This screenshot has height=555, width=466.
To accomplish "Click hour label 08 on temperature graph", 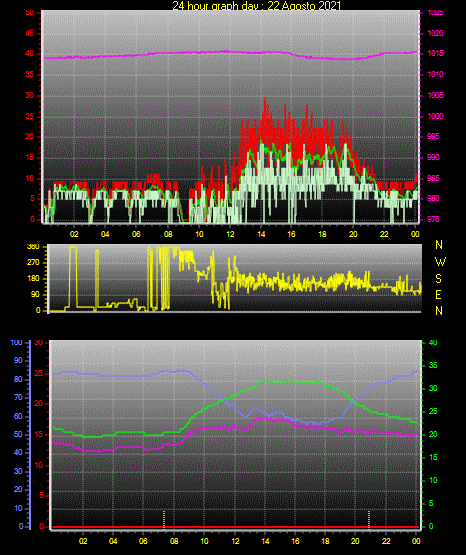I will coord(173,541).
